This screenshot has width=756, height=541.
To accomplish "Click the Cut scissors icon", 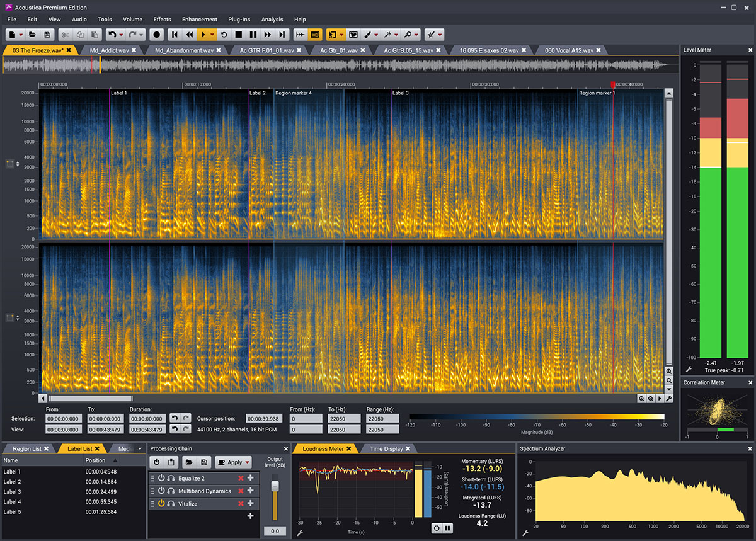I will tap(66, 35).
